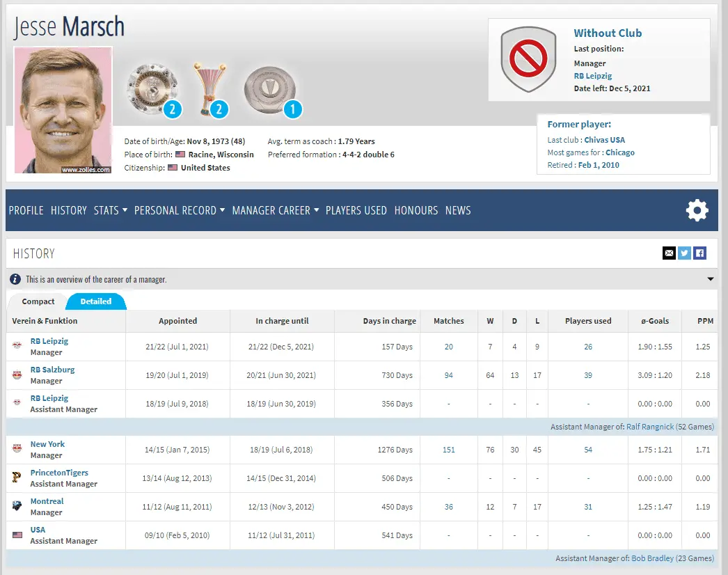Click the 2.18 PPM value for RB Salzburg

click(x=702, y=375)
